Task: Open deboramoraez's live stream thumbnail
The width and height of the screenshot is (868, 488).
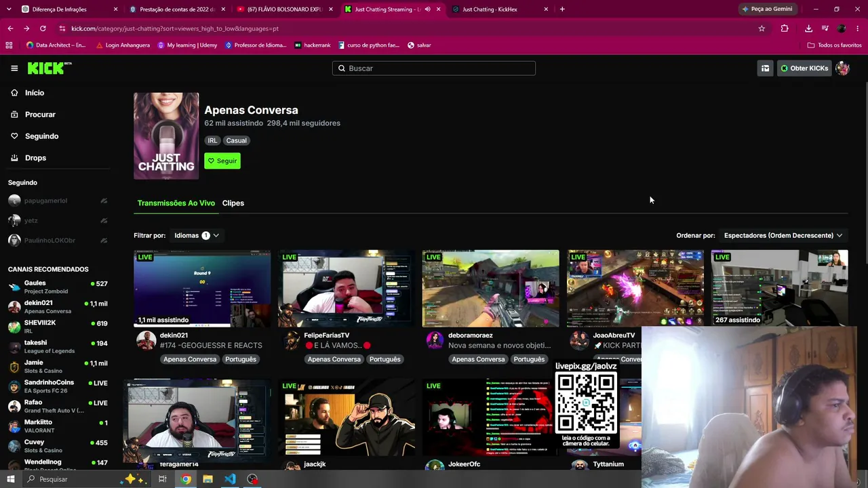Action: pos(491,289)
